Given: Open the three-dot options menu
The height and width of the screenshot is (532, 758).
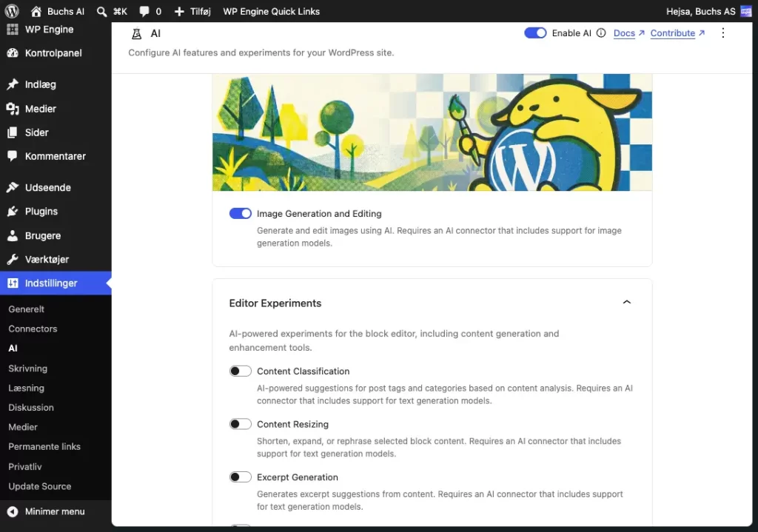Looking at the screenshot, I should pyautogui.click(x=722, y=33).
